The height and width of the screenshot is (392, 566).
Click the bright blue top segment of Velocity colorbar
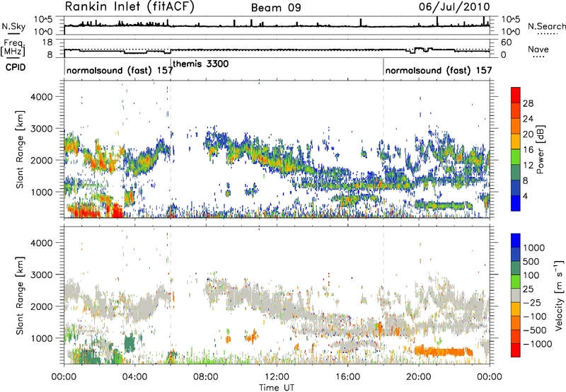pos(516,240)
